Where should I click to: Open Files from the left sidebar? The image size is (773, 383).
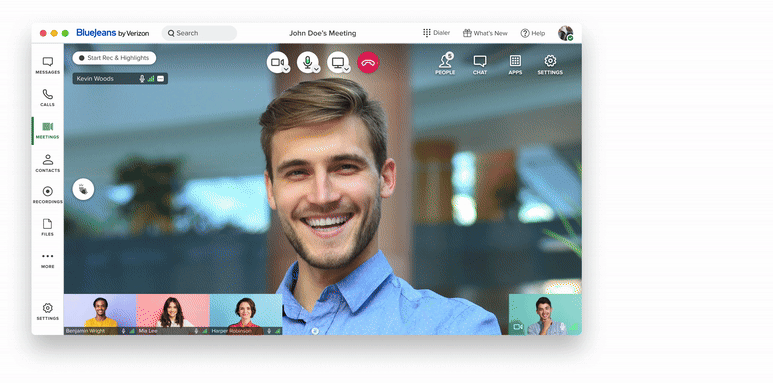coord(47,227)
